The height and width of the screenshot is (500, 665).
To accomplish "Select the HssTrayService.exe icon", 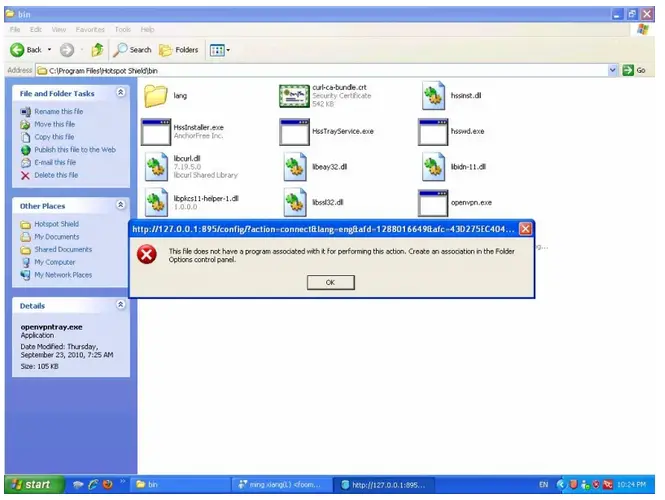I will [x=294, y=131].
